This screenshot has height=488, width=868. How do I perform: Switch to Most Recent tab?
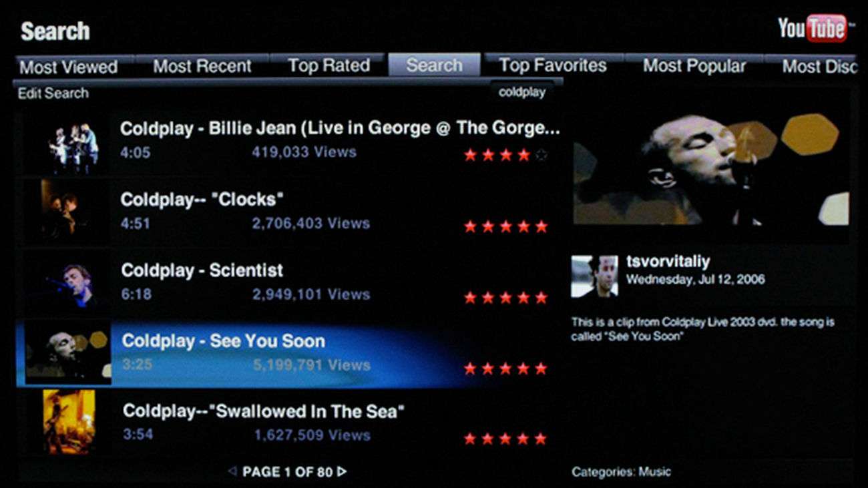point(202,66)
